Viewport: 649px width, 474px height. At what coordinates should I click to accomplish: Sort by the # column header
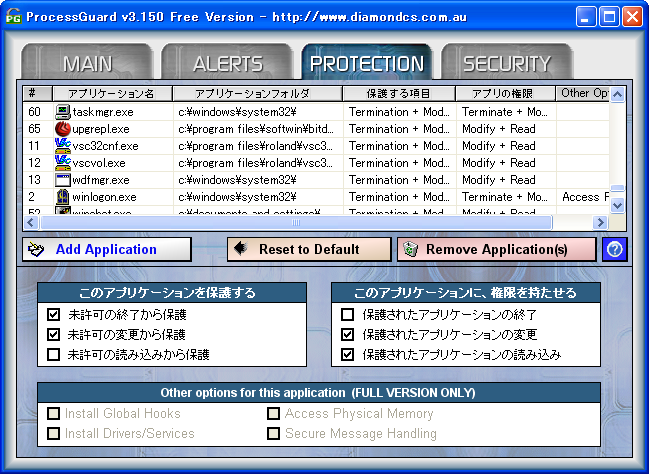coord(38,94)
